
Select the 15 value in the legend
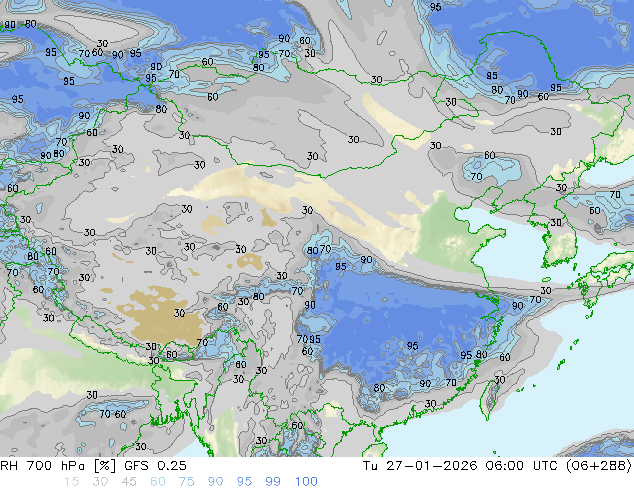coord(71,482)
